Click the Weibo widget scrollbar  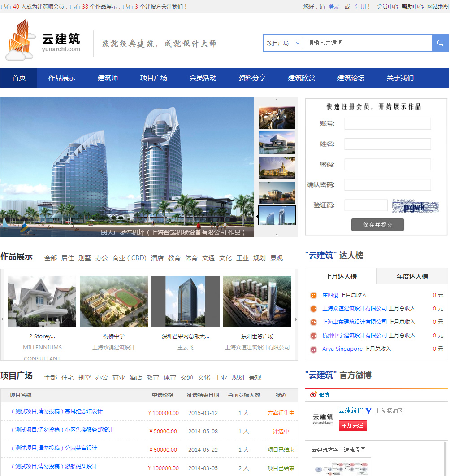(x=446, y=459)
